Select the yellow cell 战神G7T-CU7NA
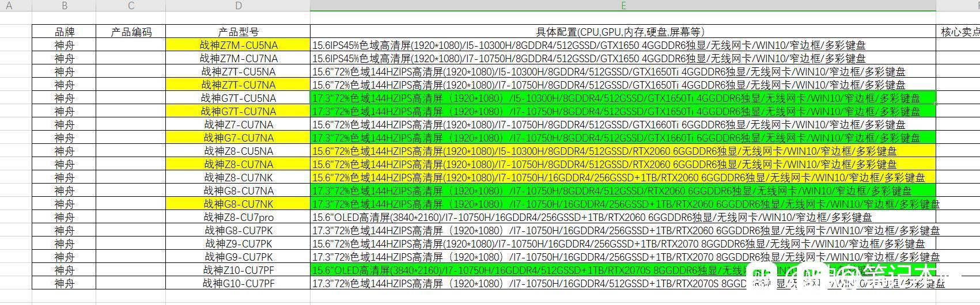 point(238,111)
